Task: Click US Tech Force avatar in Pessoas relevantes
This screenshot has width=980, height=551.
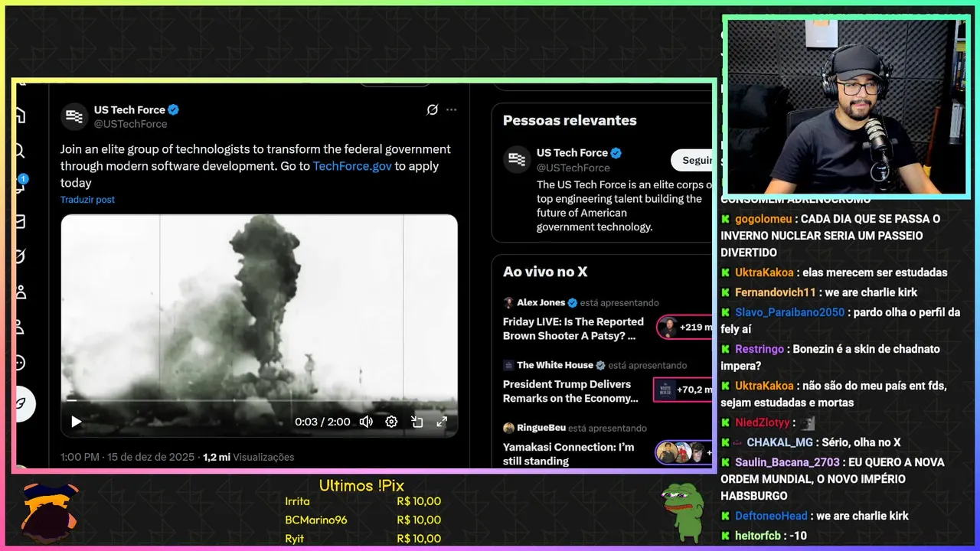Action: [517, 160]
